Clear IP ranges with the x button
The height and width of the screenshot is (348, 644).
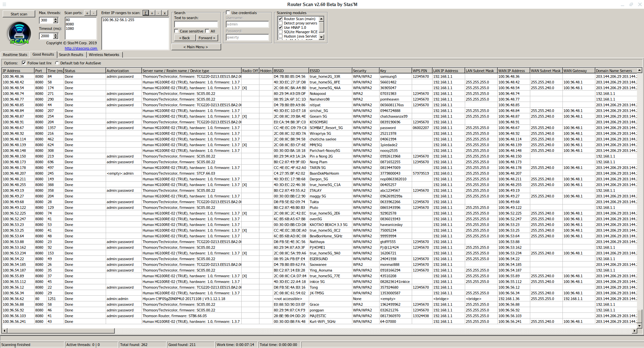point(165,13)
